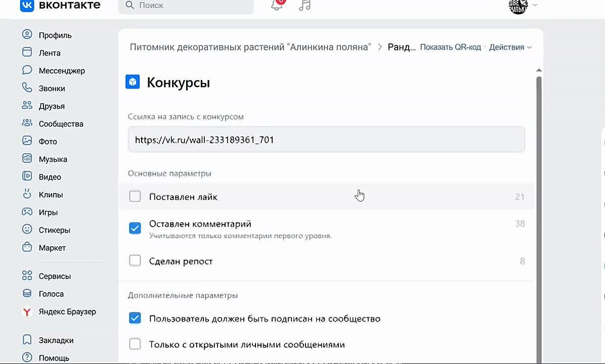Click the Поиск search field

tap(186, 6)
